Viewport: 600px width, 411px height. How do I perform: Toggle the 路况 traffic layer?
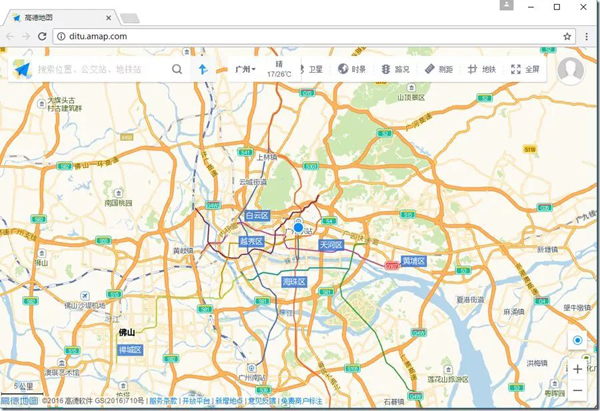tap(395, 69)
